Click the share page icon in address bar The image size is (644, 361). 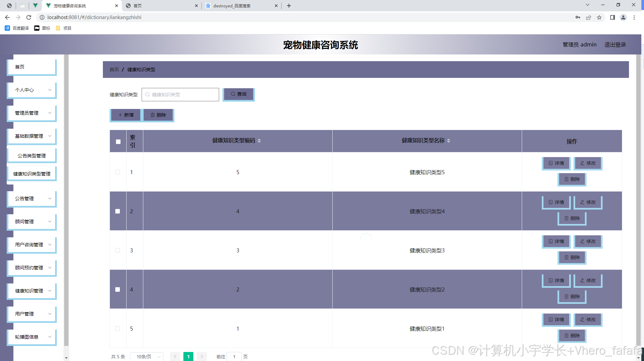589,17
